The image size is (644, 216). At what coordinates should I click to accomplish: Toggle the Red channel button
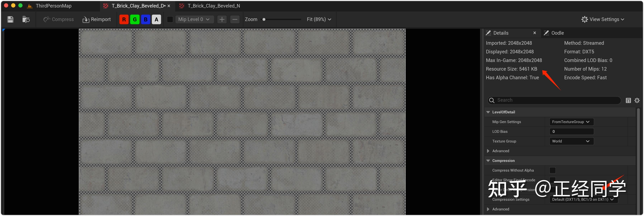(x=124, y=19)
